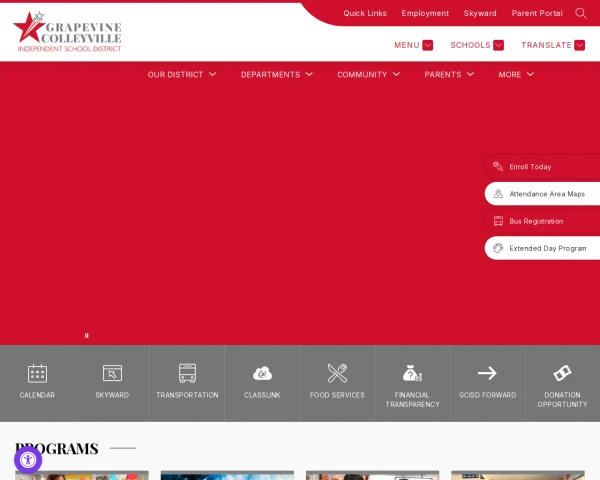Click the Bus Registration bus icon
The height and width of the screenshot is (480, 600).
pos(498,221)
